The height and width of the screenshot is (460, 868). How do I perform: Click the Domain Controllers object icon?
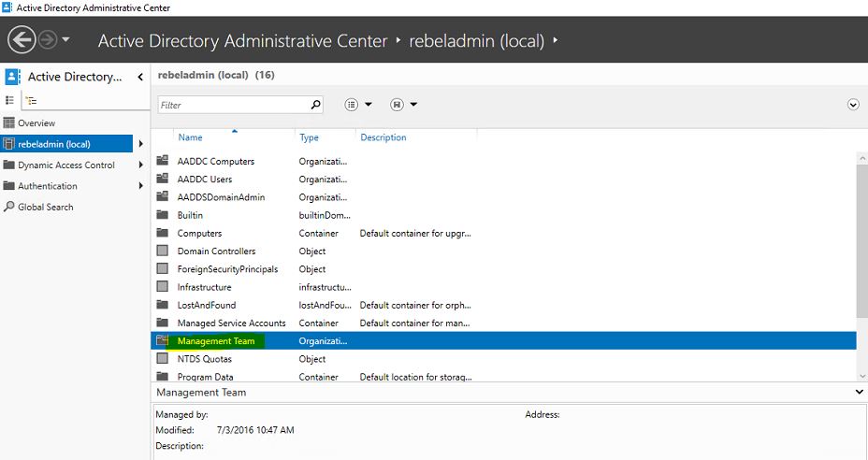tap(162, 251)
